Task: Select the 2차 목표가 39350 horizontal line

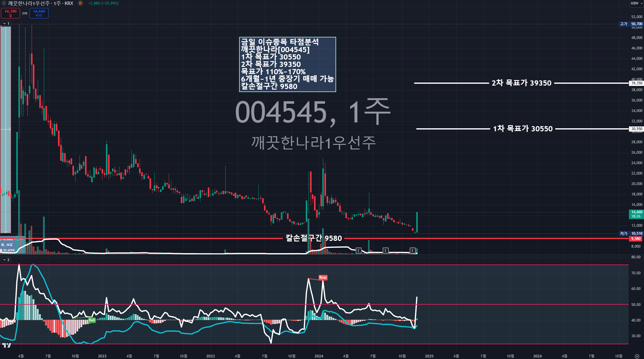Action: pyautogui.click(x=521, y=83)
